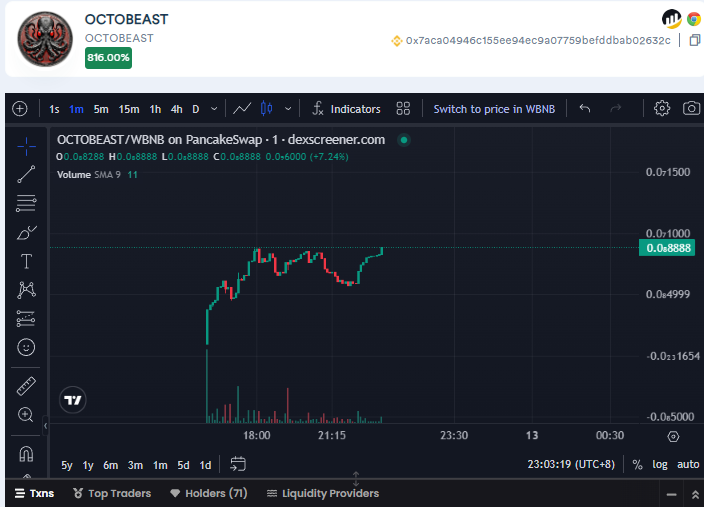Screen dimensions: 704x507
Task: Click the add symbol plus icon
Action: click(x=20, y=109)
